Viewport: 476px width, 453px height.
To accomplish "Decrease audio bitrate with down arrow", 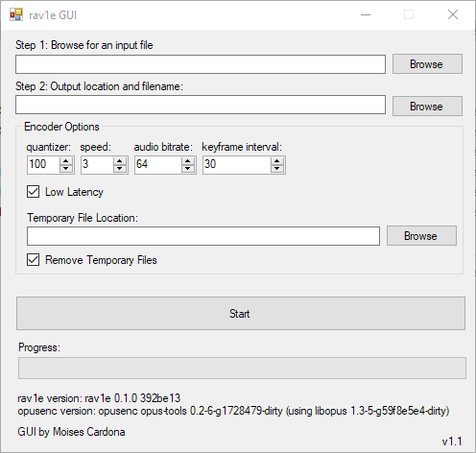I will click(x=188, y=169).
